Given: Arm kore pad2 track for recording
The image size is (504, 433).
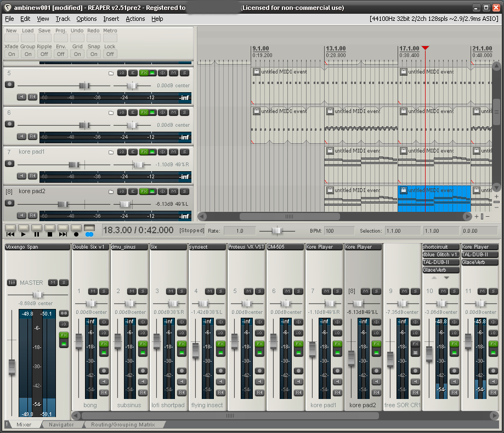Looking at the screenshot, I should pyautogui.click(x=10, y=203).
